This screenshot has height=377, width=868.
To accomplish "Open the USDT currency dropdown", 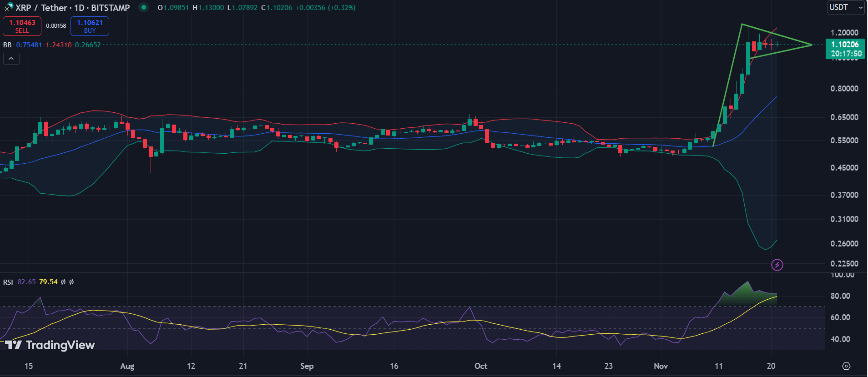I will tap(846, 7).
